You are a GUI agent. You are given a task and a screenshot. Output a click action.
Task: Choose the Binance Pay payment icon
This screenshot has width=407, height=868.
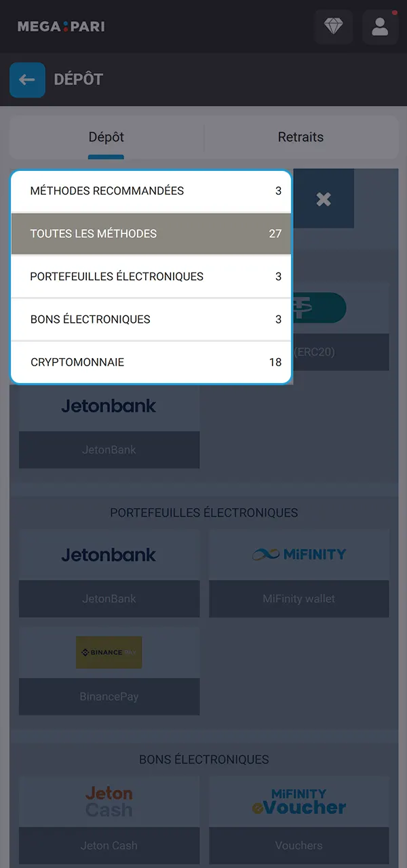[x=109, y=652]
